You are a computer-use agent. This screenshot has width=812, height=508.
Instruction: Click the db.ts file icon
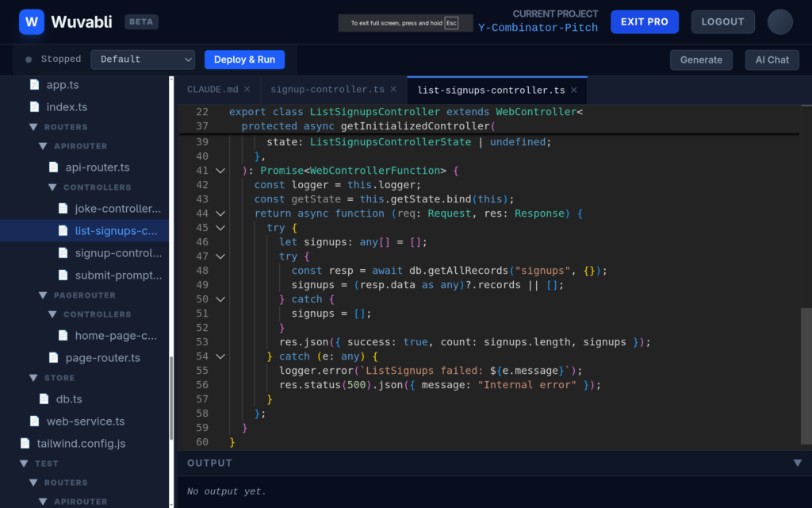click(44, 398)
